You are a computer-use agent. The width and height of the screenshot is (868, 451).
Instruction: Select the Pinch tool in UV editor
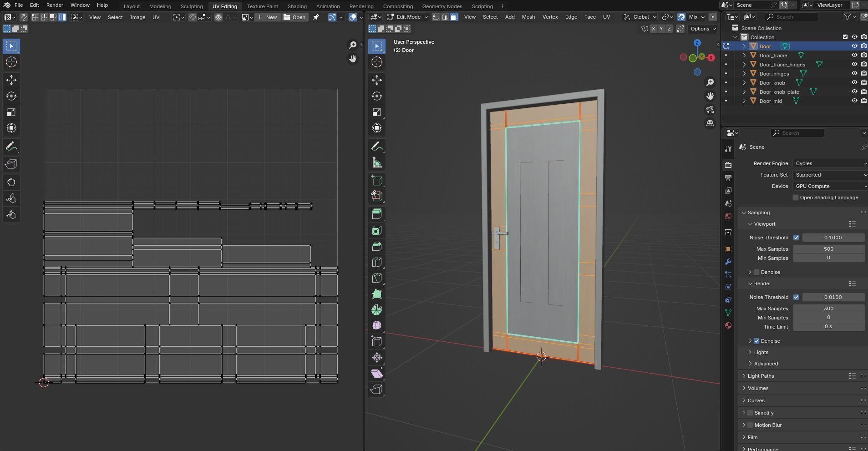[x=11, y=214]
